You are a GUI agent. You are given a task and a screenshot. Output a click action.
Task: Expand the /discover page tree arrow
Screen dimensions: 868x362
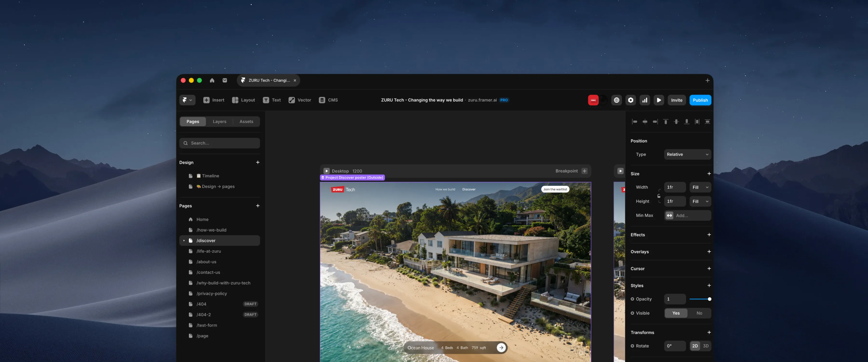coord(184,241)
